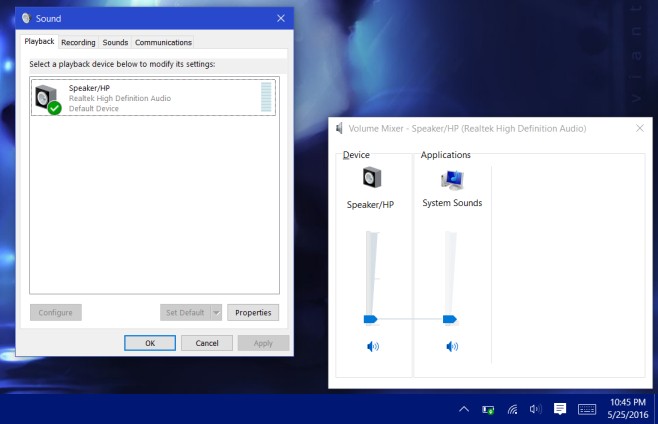
Task: Open the Sounds tab
Action: tap(115, 43)
